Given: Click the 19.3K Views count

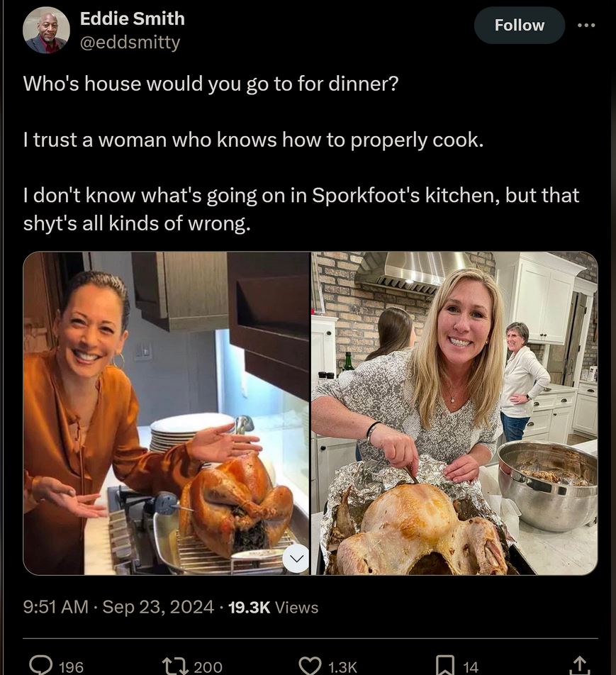Looking at the screenshot, I should point(273,607).
